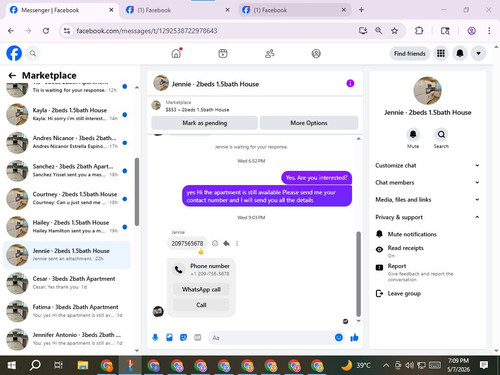Toggle Read receipts setting
Screen dimensions: 500x375
[x=427, y=251]
